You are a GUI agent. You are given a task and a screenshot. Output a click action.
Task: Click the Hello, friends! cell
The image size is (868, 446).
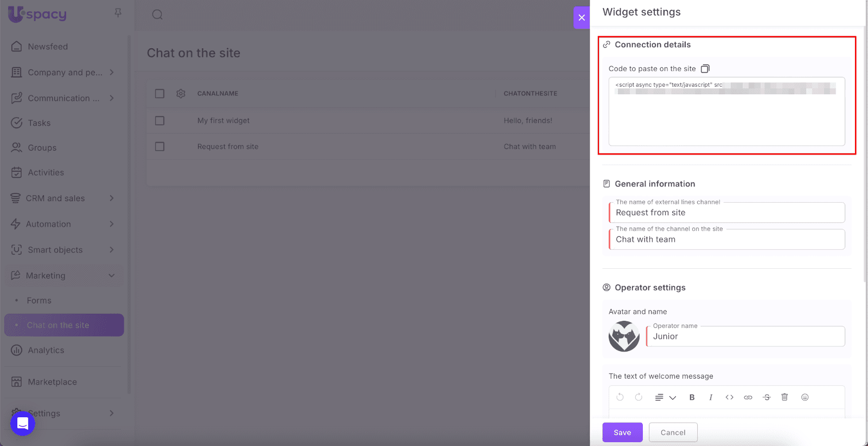click(528, 121)
